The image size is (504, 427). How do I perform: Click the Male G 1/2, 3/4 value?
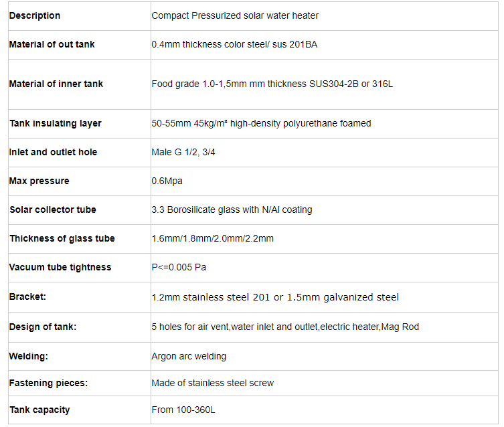183,152
